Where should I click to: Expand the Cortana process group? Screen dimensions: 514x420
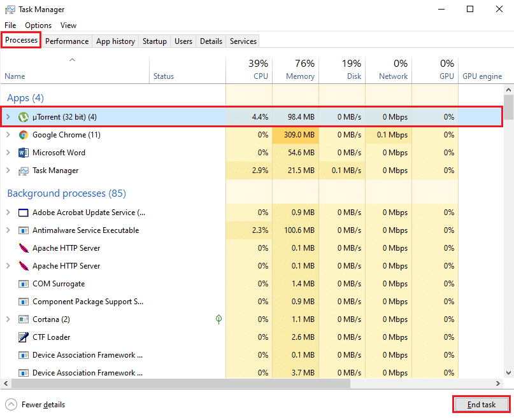(8, 319)
